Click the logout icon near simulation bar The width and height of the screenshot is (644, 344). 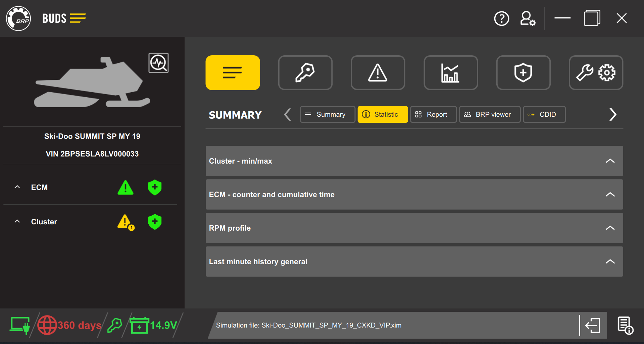(593, 325)
